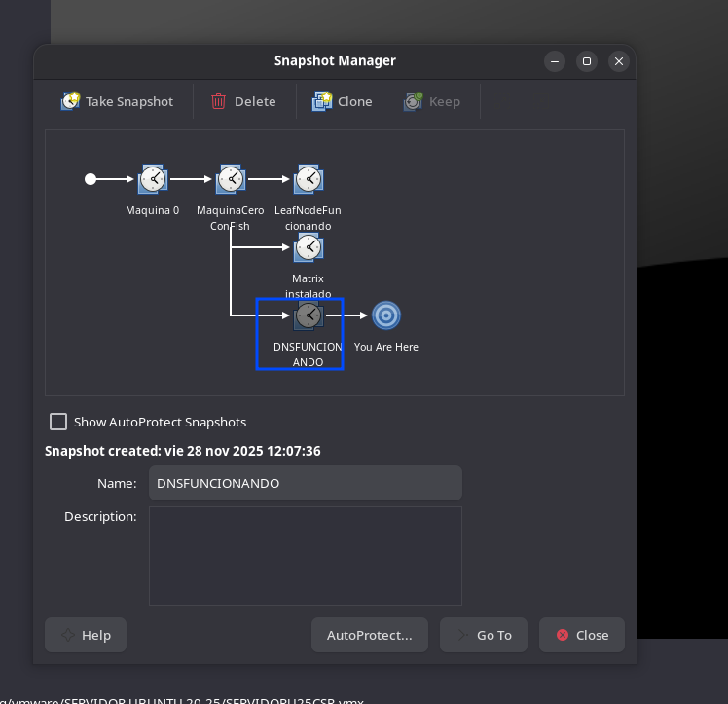Click the 'LeafNodeFuncionando' label text
The width and height of the screenshot is (728, 704).
pos(308,218)
